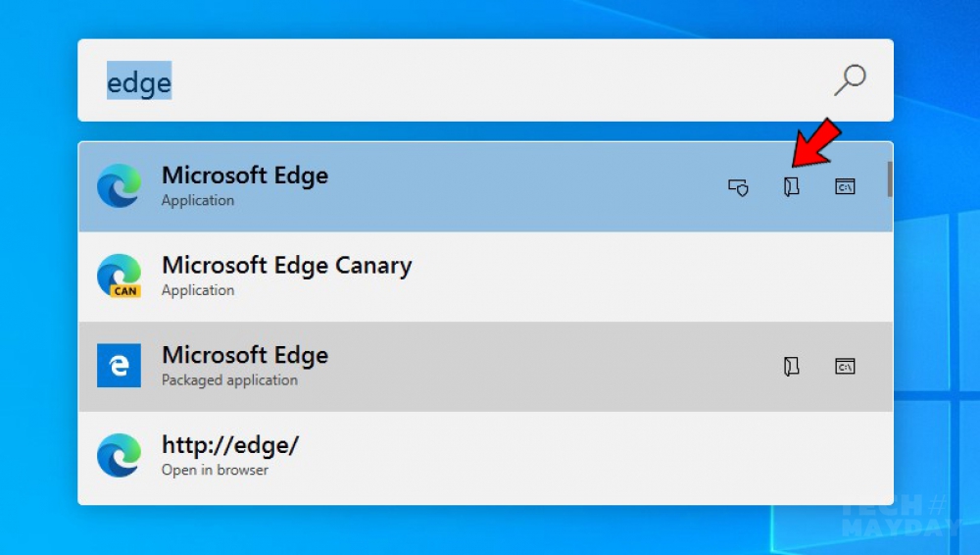Open containing folder of highlighted Microsoft Edge result

click(x=791, y=186)
